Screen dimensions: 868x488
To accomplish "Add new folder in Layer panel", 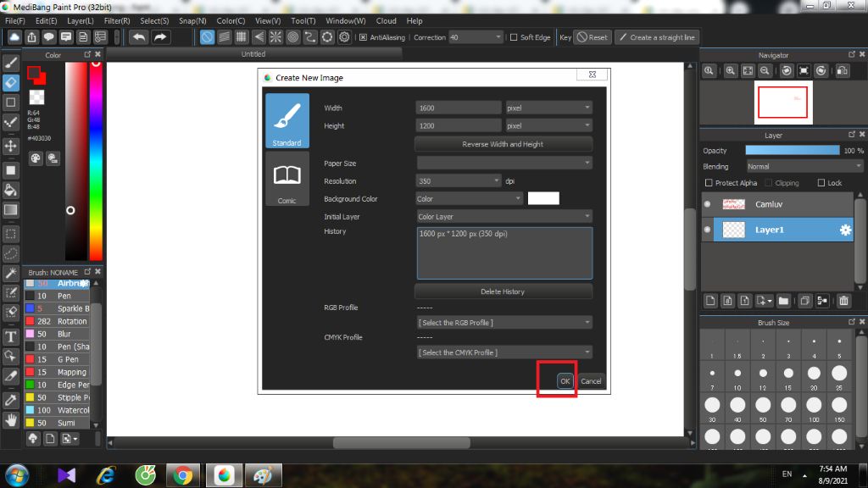I will pos(782,301).
